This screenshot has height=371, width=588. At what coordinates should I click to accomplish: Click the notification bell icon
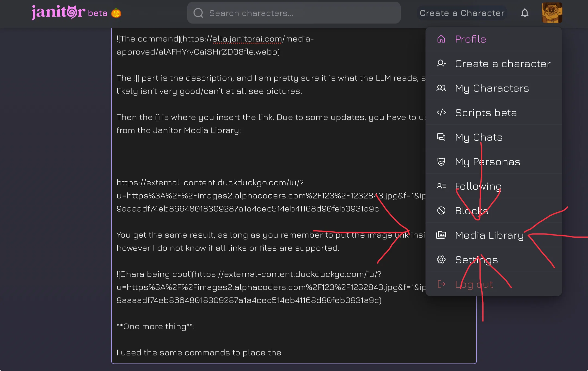(525, 13)
